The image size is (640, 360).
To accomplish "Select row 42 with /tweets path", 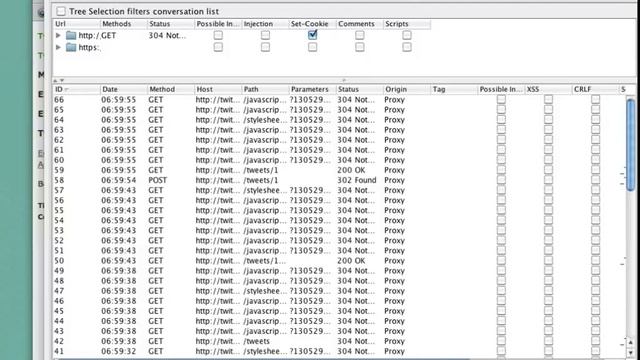I will pyautogui.click(x=339, y=341).
